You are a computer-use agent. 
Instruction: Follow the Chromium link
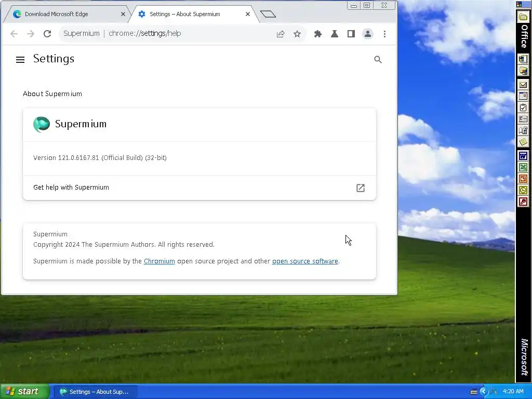tap(159, 261)
